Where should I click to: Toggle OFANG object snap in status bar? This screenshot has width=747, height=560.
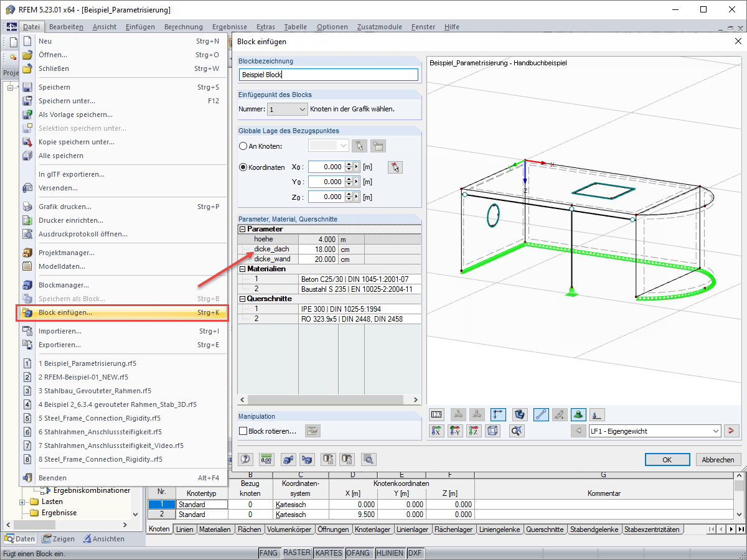[359, 553]
